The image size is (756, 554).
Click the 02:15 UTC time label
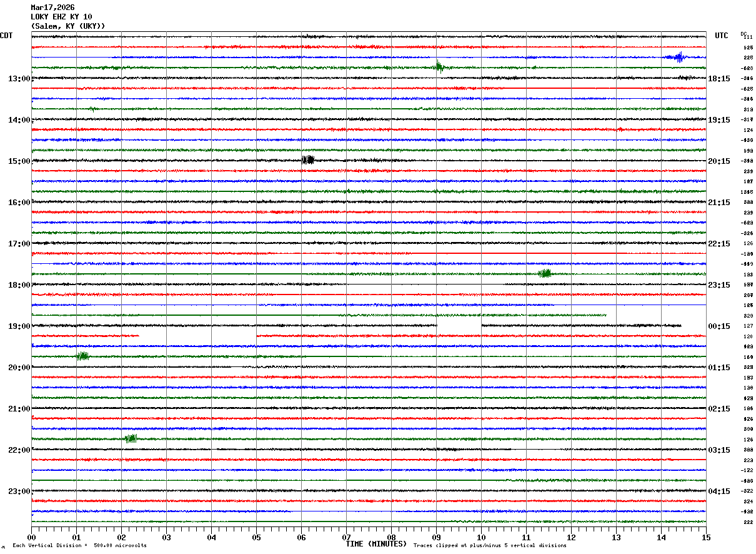719,409
